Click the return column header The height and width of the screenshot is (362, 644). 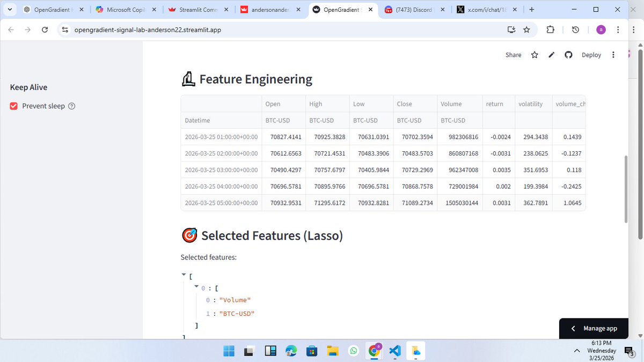[497, 104]
